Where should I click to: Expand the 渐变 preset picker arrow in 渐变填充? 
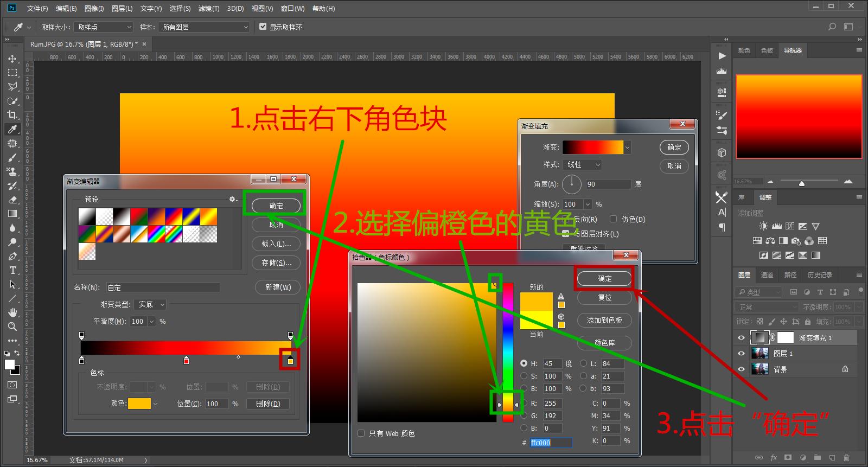click(628, 147)
